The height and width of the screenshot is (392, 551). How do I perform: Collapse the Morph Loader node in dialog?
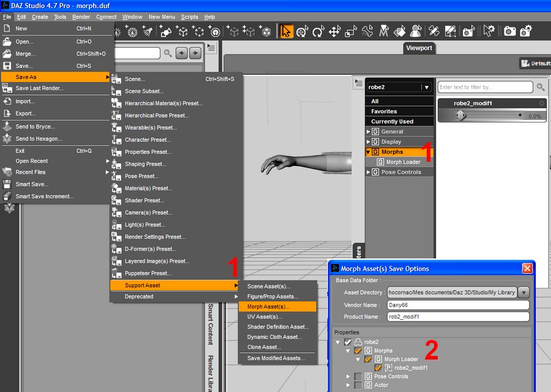click(x=358, y=360)
